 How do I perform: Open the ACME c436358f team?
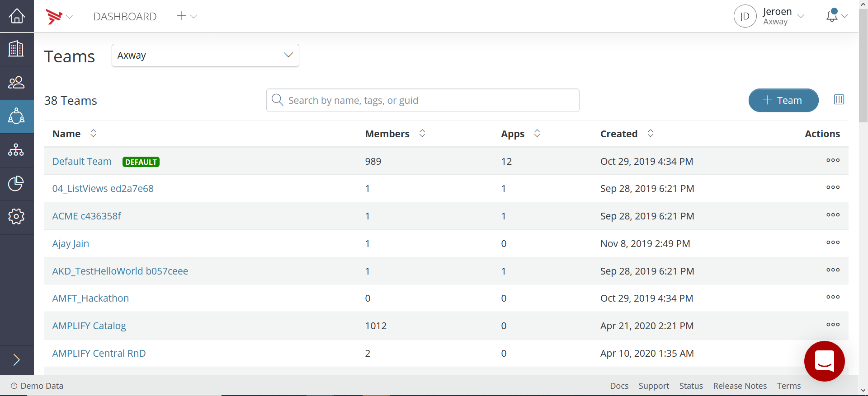click(x=87, y=216)
